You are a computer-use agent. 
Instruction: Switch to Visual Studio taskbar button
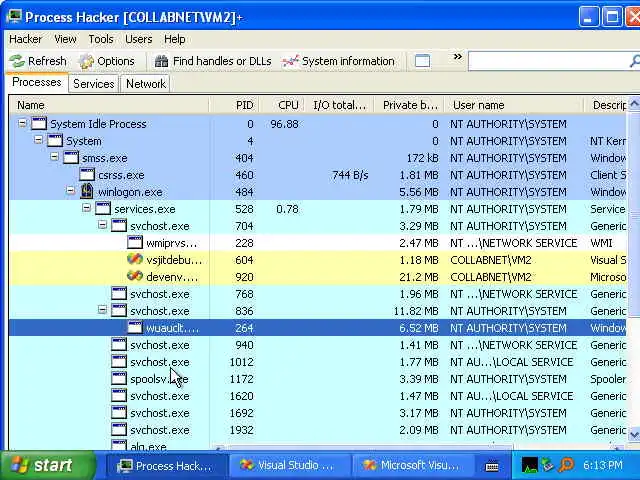[288, 465]
